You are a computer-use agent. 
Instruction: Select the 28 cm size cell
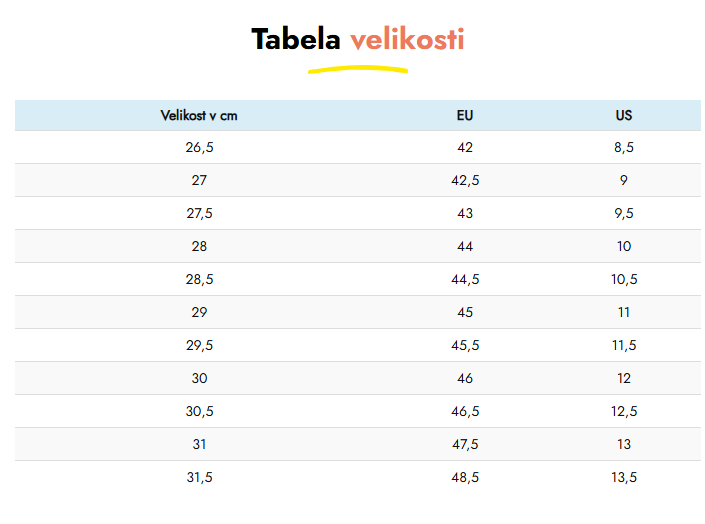click(199, 246)
